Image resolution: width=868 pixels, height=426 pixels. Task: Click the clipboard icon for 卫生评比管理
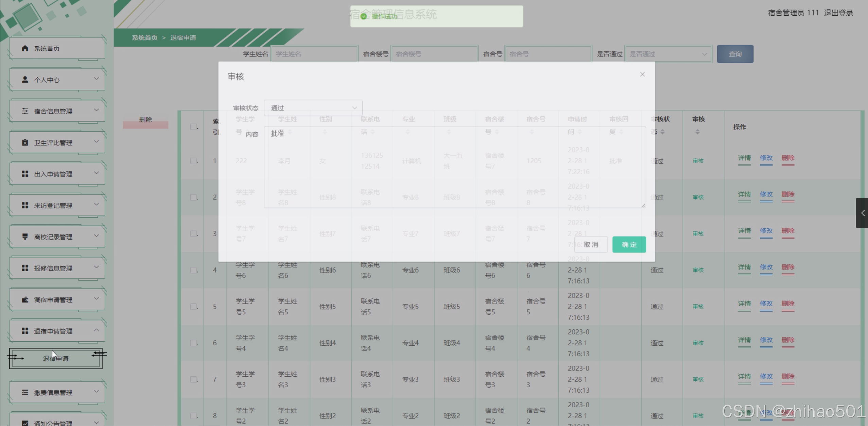(x=25, y=142)
